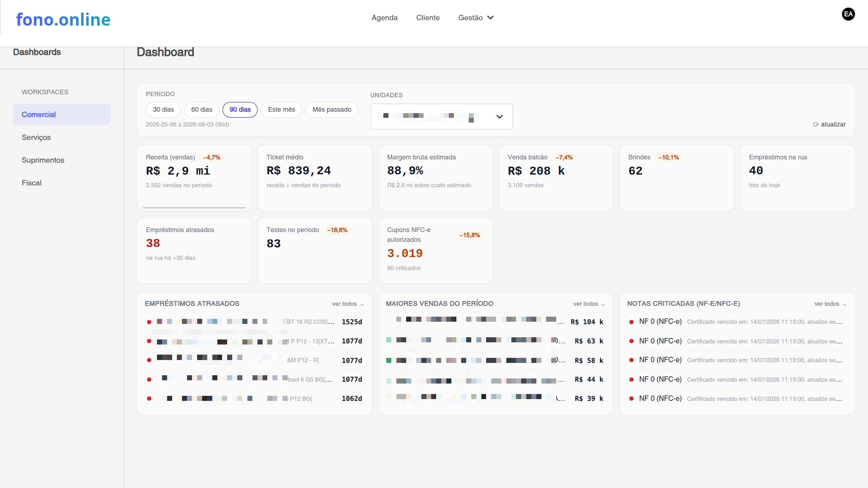868x488 pixels.
Task: Open the Cupons NFC-e autorizados card
Action: 435,251
